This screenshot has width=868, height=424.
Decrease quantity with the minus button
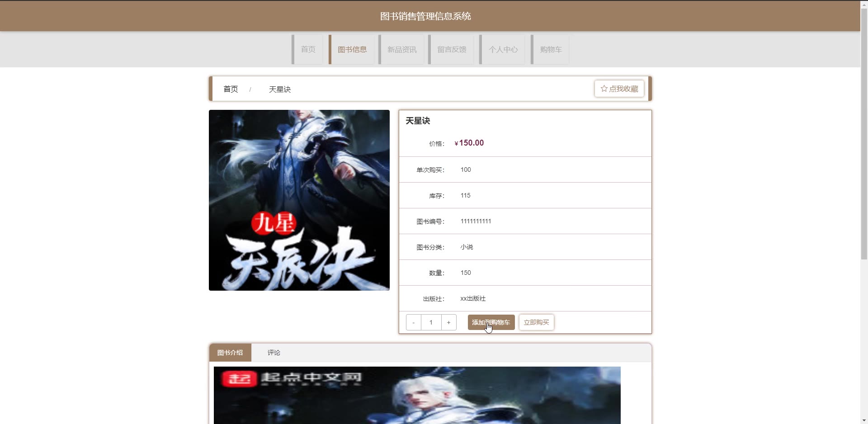point(414,322)
